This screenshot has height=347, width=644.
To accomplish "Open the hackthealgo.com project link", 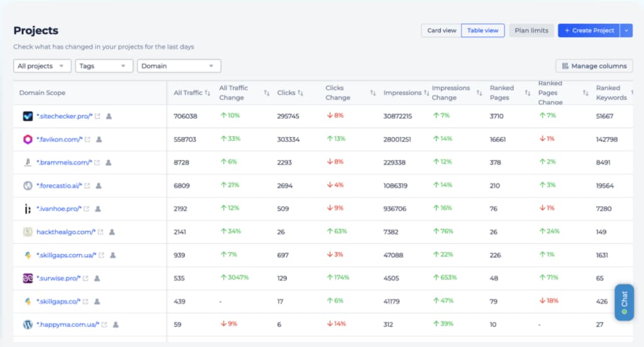I will click(x=65, y=232).
